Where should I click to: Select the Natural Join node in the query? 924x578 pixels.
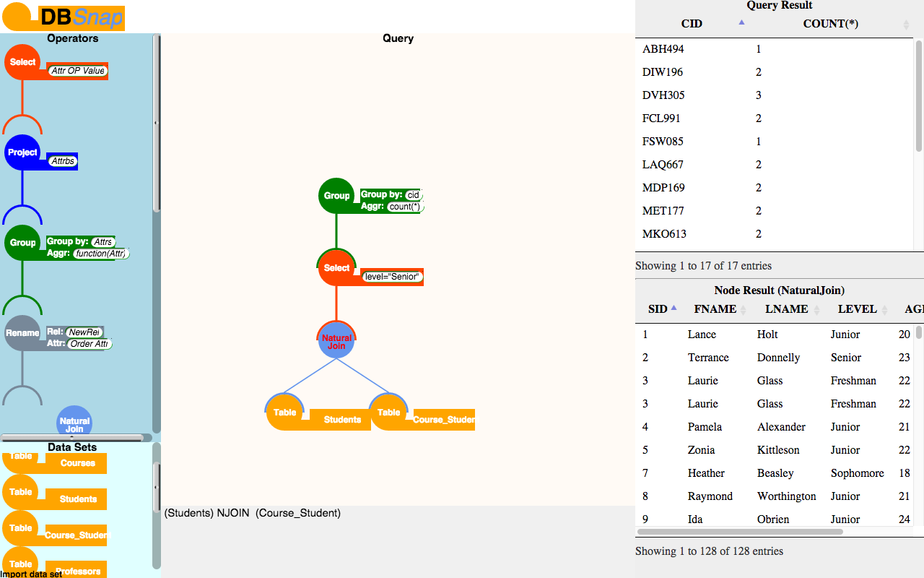[x=336, y=341]
